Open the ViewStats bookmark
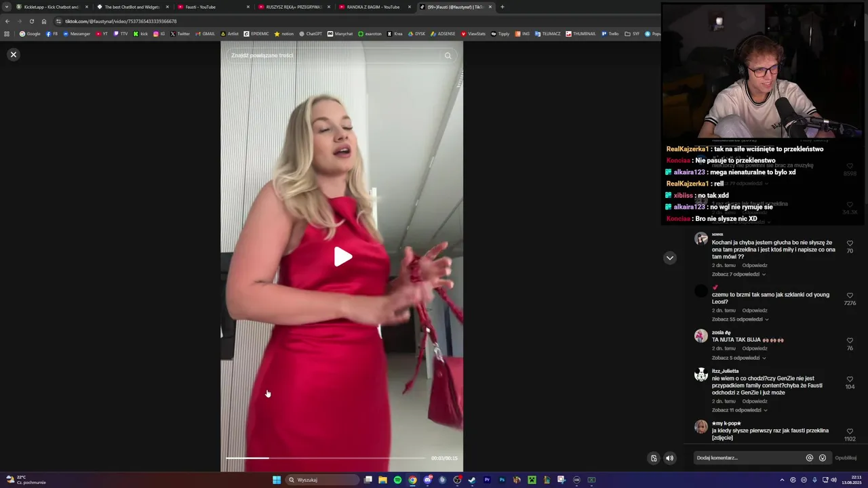 [473, 34]
